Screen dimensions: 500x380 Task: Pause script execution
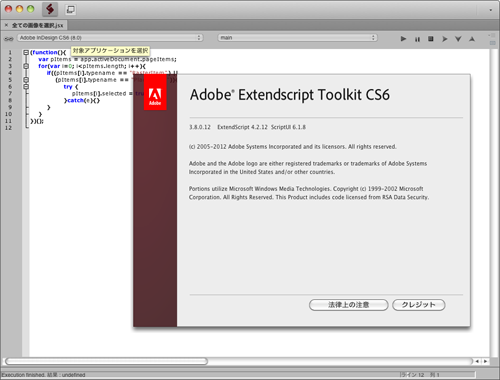(x=417, y=39)
